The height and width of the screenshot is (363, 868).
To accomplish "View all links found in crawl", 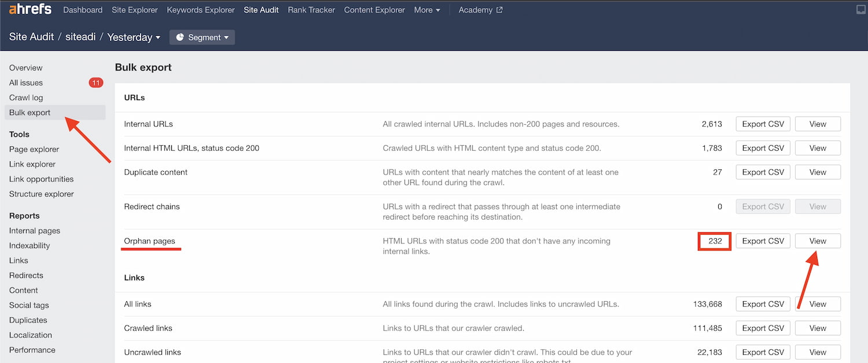I will click(817, 304).
